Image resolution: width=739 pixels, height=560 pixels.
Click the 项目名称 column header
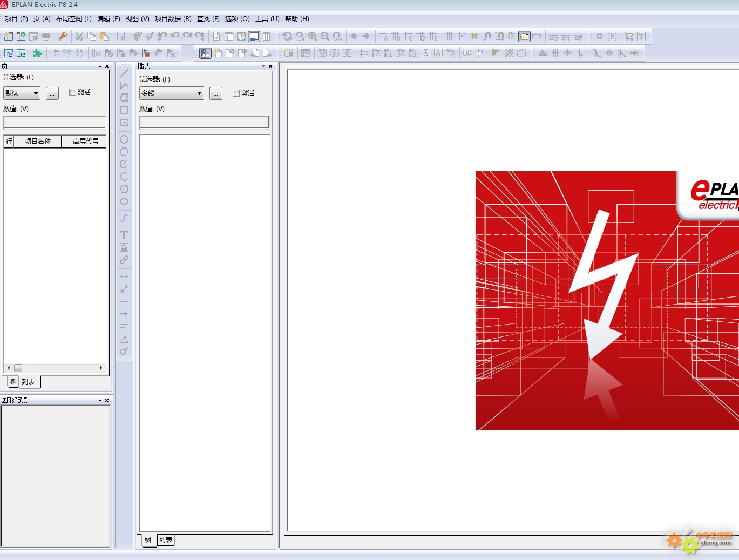(x=37, y=141)
